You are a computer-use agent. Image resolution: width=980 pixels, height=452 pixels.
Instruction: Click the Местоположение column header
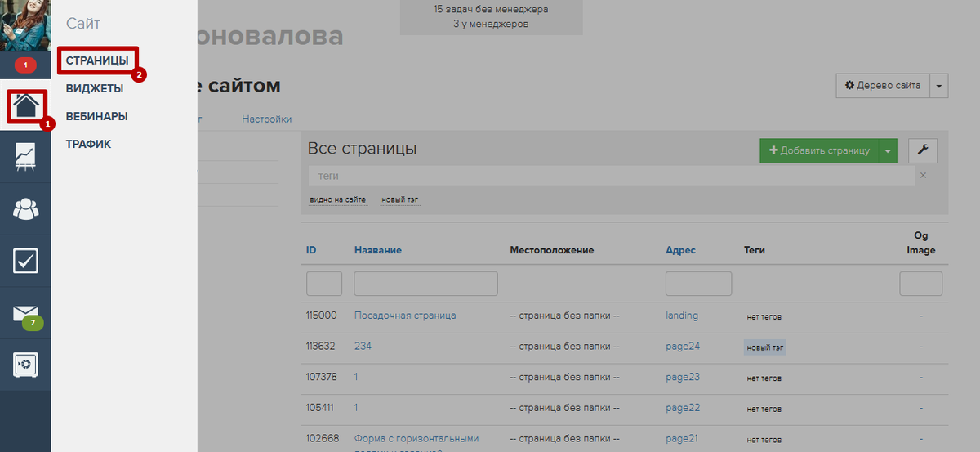(x=551, y=250)
